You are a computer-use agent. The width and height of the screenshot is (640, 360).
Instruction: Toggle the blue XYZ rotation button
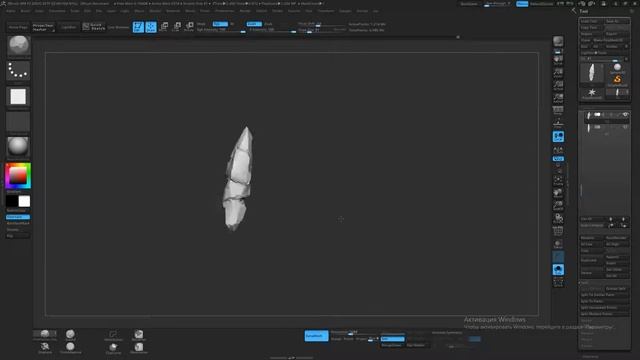pyautogui.click(x=558, y=158)
